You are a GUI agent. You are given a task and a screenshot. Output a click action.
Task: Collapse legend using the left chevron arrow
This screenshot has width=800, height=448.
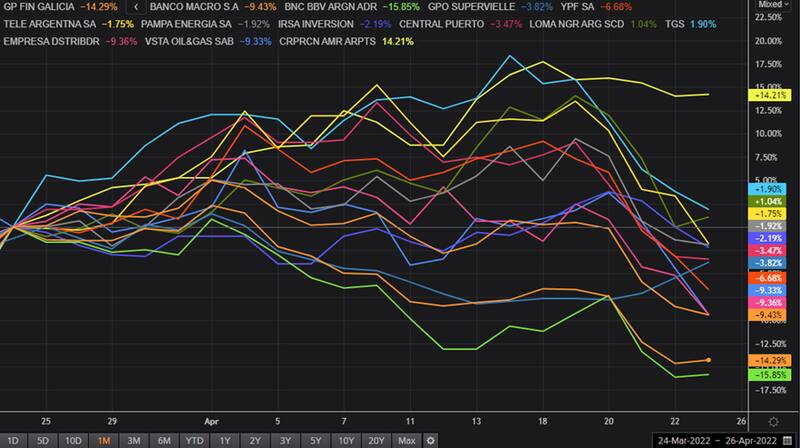click(135, 6)
